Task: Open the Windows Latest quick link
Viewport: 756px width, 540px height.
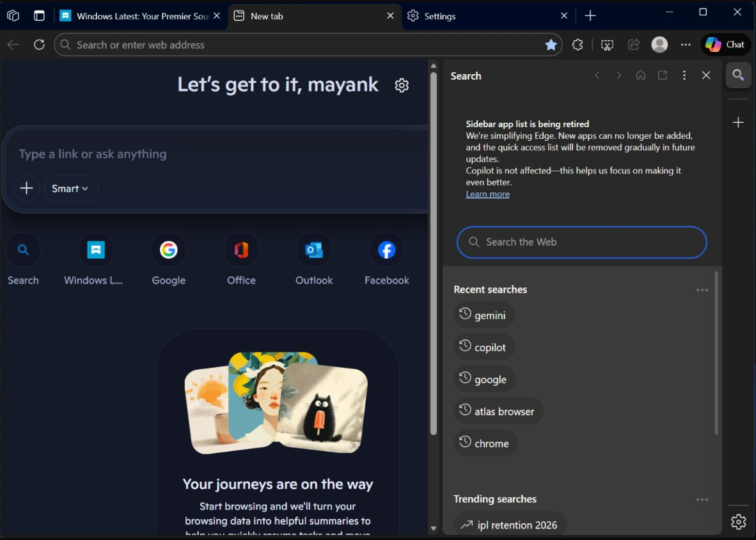Action: pyautogui.click(x=95, y=259)
